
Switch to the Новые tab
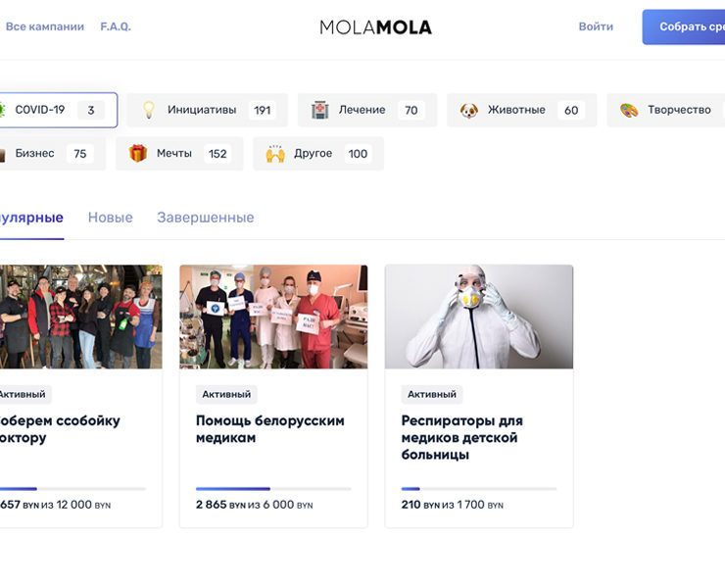click(x=111, y=218)
